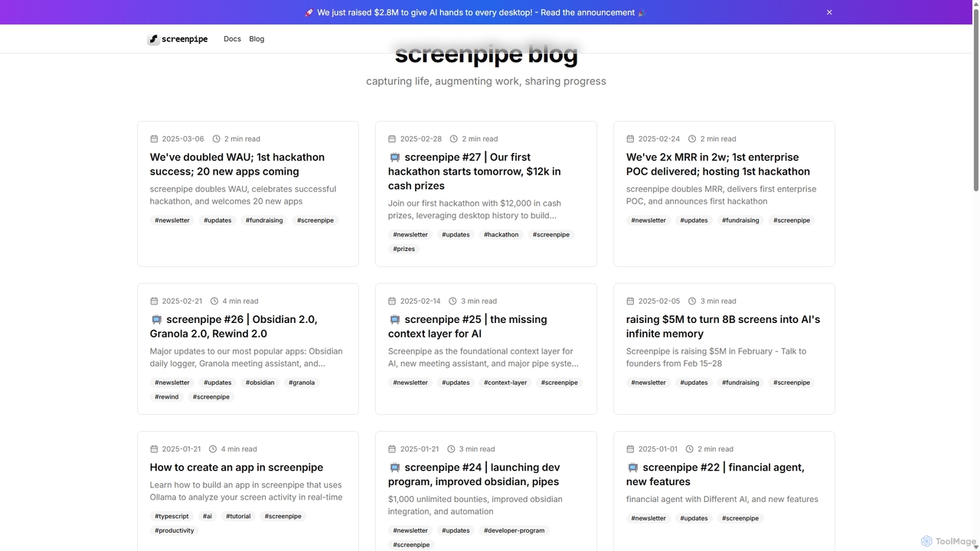The height and width of the screenshot is (551, 980).
Task: Open 'Our first hackathon starts tomorrow' post
Action: [x=475, y=171]
